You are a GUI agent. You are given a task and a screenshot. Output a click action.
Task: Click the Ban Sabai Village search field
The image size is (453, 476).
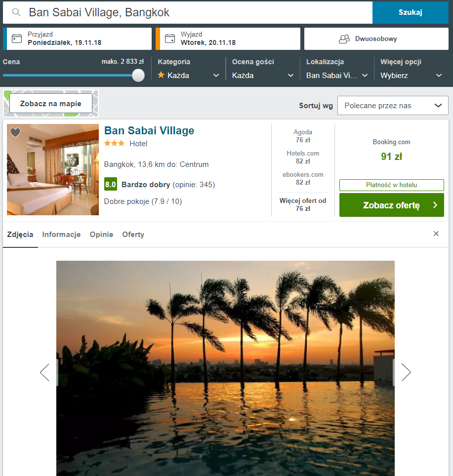188,12
